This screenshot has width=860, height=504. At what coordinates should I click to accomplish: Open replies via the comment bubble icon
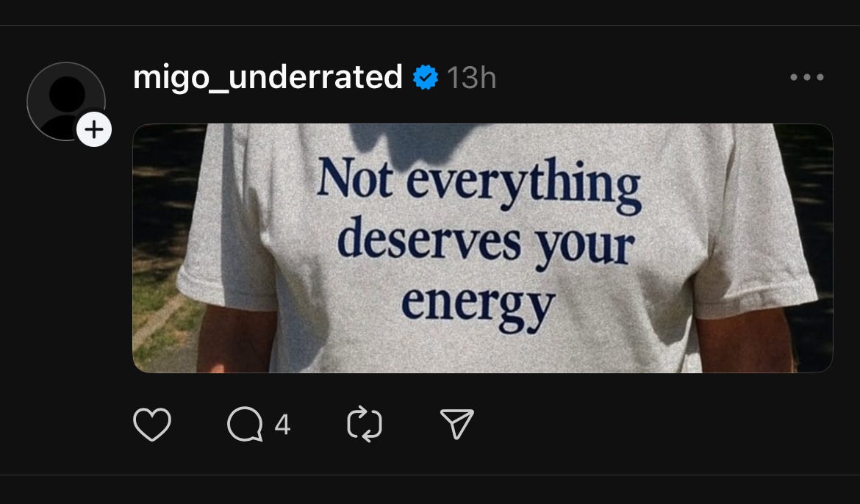pyautogui.click(x=245, y=424)
